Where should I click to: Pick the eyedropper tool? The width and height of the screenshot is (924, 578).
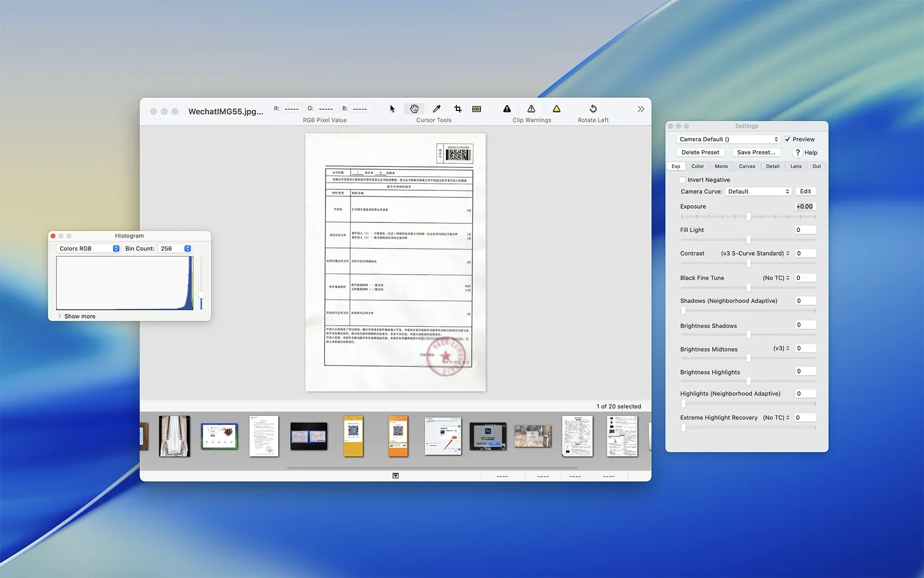(436, 109)
